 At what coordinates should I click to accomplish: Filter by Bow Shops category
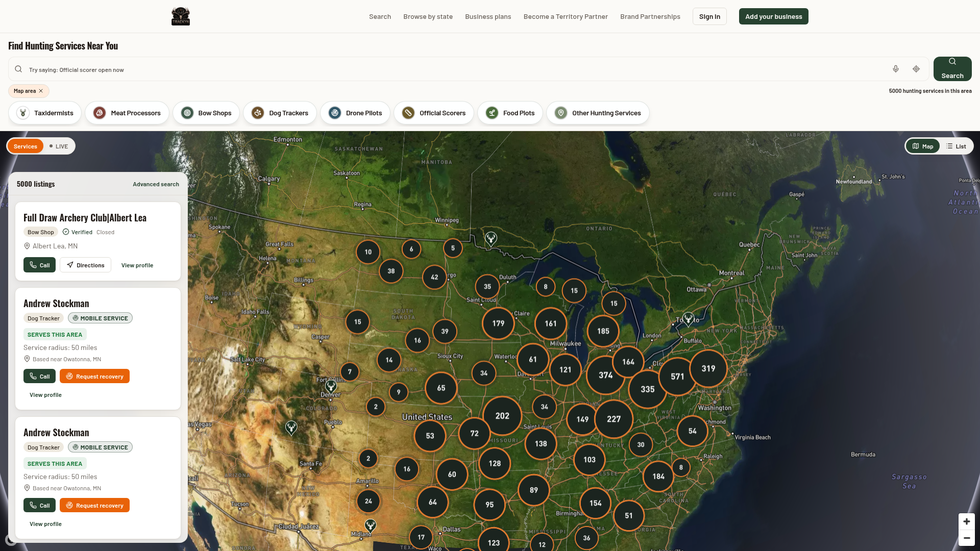[x=206, y=113]
